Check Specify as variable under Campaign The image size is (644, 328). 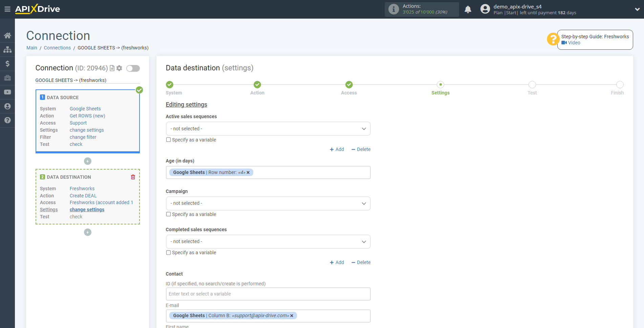point(168,214)
